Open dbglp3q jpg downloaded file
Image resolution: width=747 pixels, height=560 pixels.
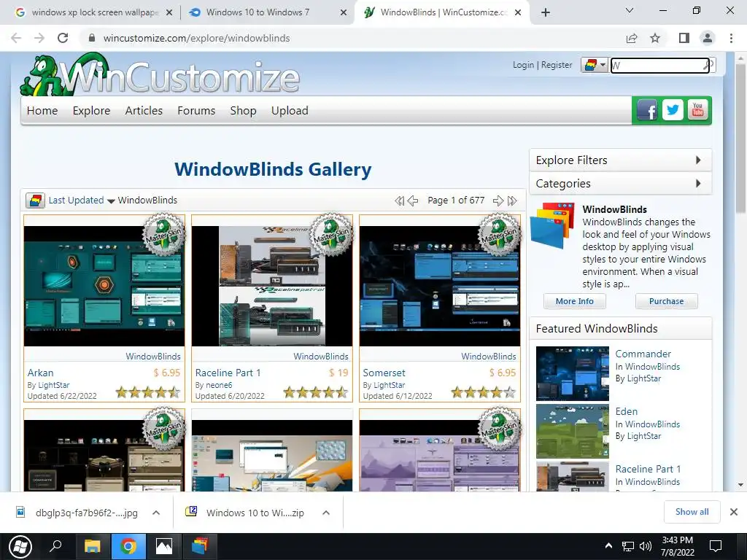click(x=86, y=513)
